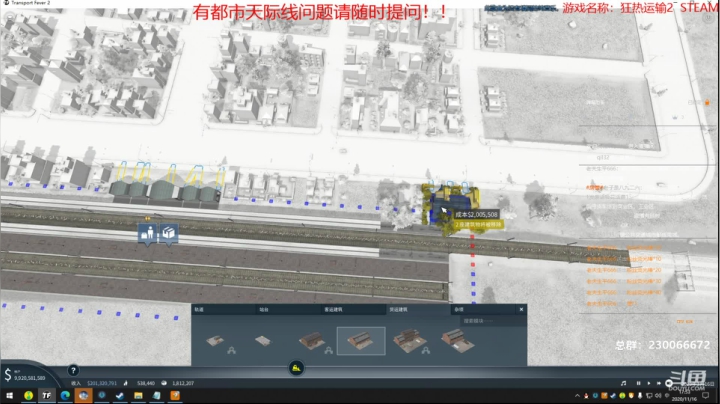Open File Explorer from taskbar
Image resolution: width=720 pixels, height=404 pixels.
coord(138,395)
